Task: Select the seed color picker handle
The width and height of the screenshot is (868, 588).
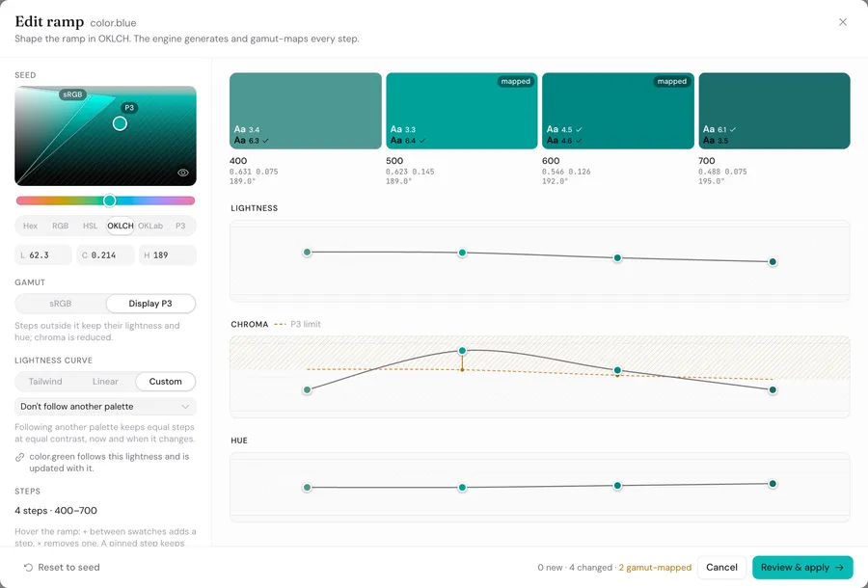Action: tap(120, 123)
